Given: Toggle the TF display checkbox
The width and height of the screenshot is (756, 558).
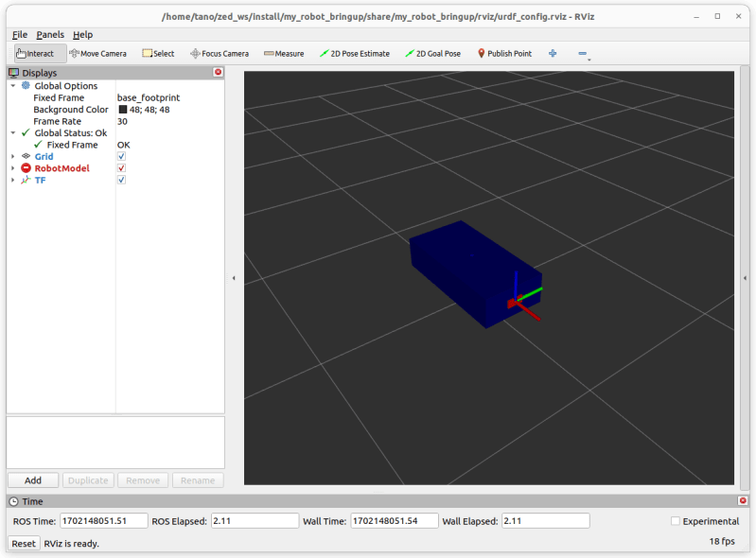Looking at the screenshot, I should pyautogui.click(x=121, y=180).
